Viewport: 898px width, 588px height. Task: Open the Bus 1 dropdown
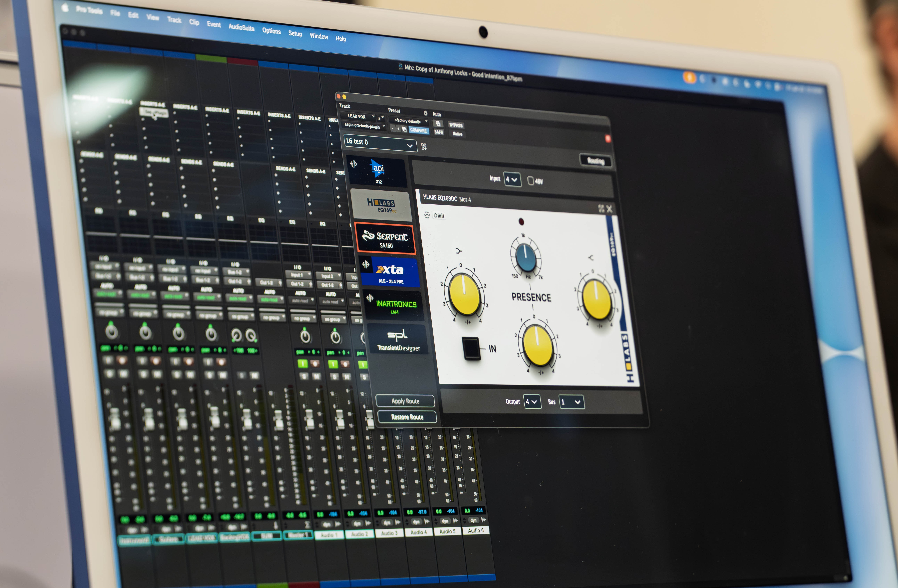pos(571,402)
